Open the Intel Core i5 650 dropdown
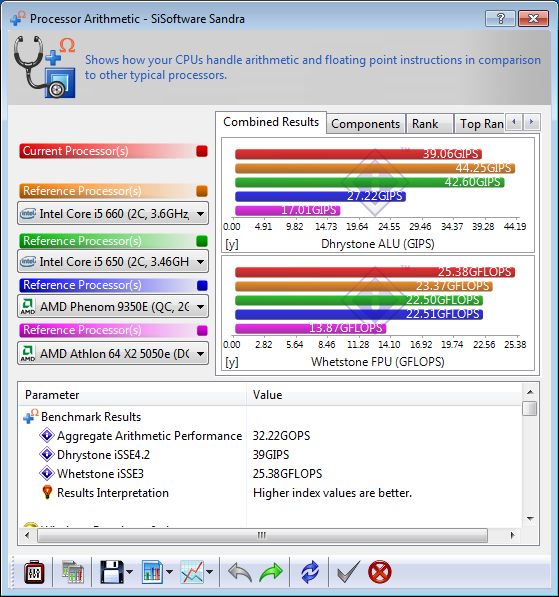The height and width of the screenshot is (597, 559). 113,262
